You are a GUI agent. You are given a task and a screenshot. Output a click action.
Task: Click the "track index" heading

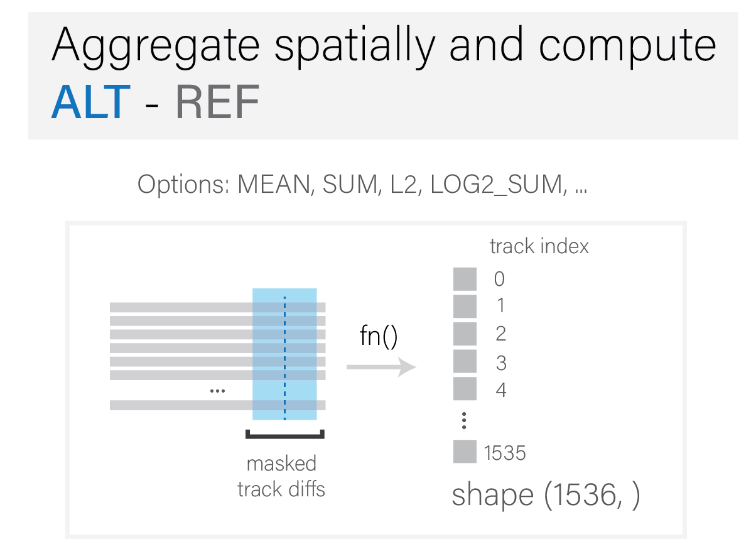pos(539,246)
